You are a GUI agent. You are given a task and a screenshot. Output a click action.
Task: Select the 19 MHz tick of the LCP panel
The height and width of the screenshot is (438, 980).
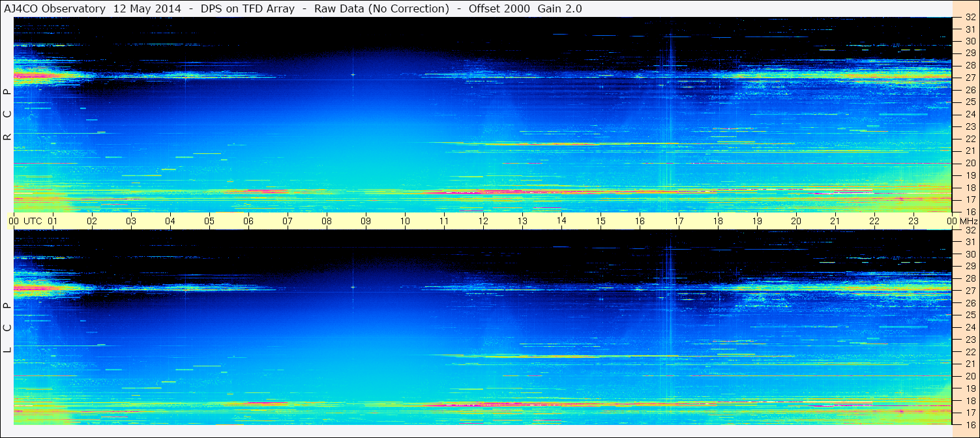tap(970, 388)
